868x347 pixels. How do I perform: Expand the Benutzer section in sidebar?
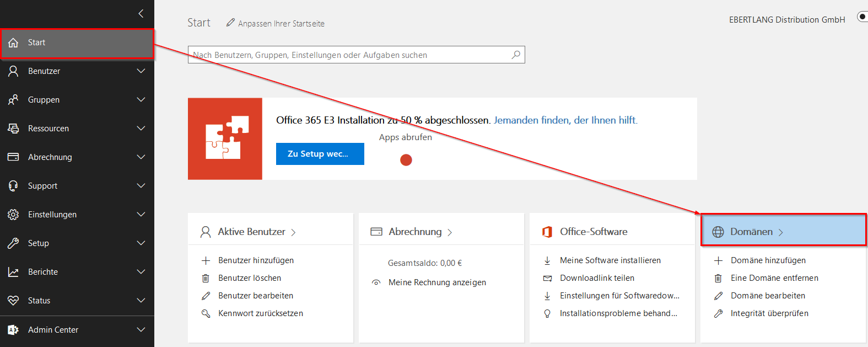pos(141,71)
